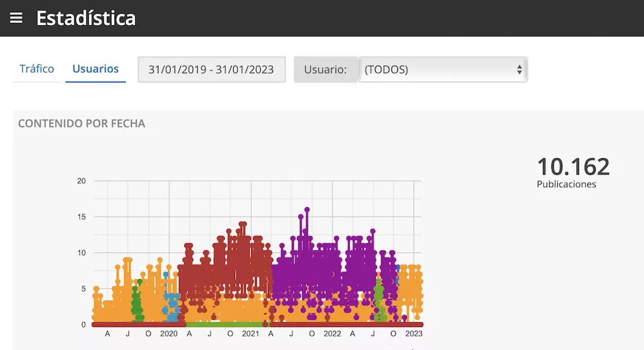This screenshot has width=644, height=350.
Task: Select the highest red data point near 14
Action: pos(243,225)
